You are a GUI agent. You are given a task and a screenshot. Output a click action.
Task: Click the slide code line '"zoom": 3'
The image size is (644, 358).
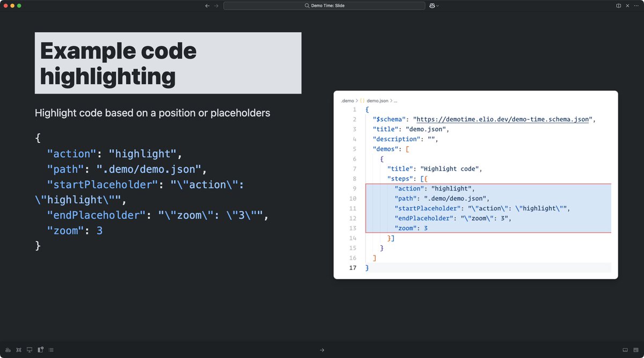point(75,231)
